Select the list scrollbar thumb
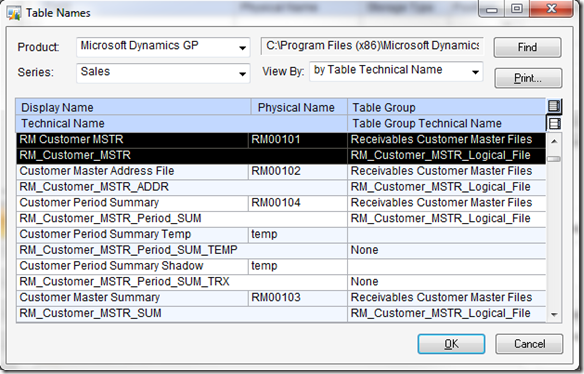 (554, 159)
